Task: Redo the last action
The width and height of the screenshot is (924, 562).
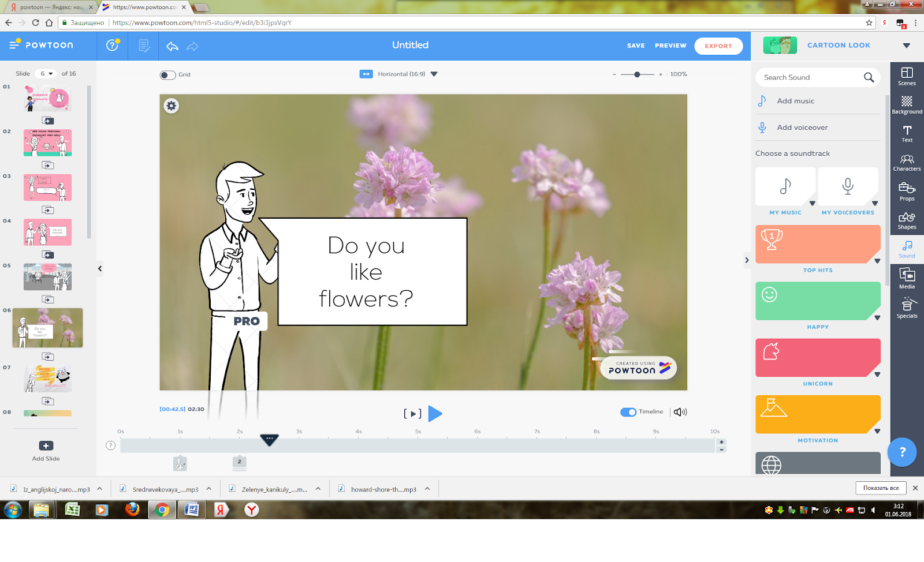Action: coord(192,46)
